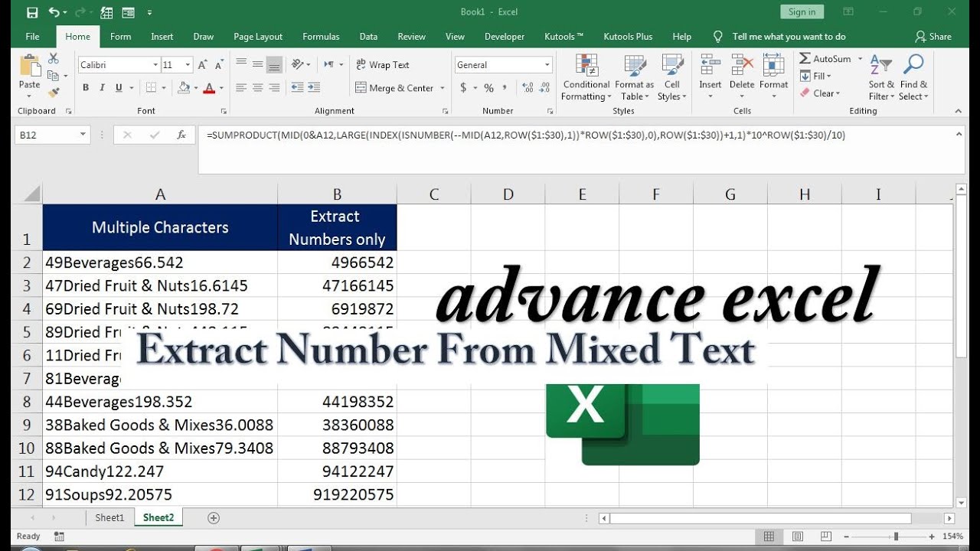This screenshot has height=551, width=980.
Task: Click the formula bar input
Action: coord(574,150)
